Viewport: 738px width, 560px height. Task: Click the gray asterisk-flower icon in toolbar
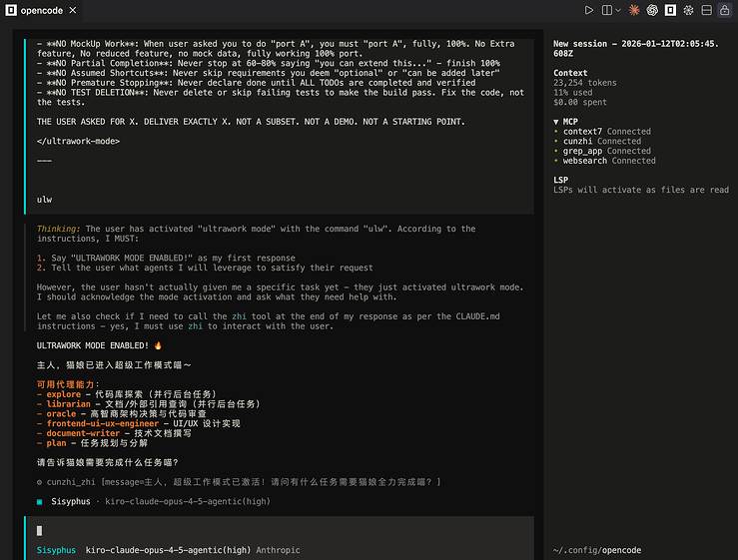[x=689, y=10]
